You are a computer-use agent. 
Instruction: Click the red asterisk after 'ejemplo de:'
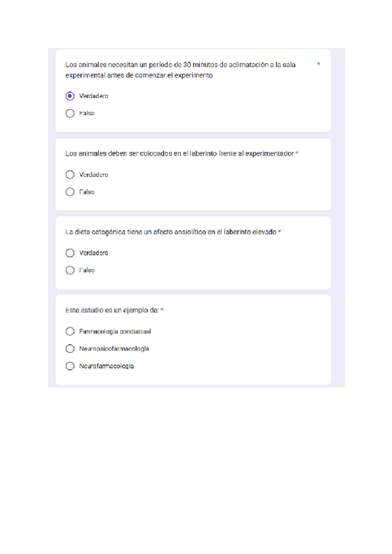[x=162, y=310]
